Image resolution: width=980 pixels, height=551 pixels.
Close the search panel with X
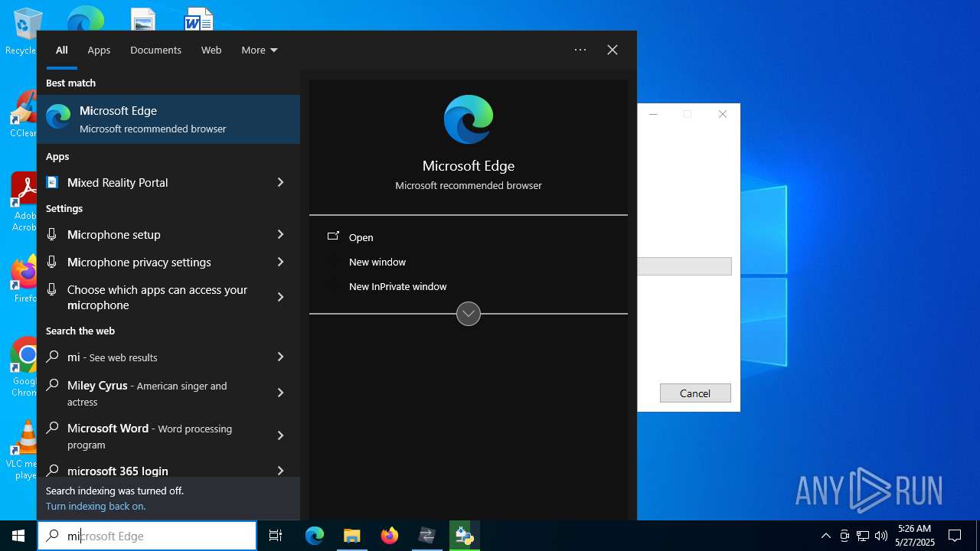(x=612, y=50)
